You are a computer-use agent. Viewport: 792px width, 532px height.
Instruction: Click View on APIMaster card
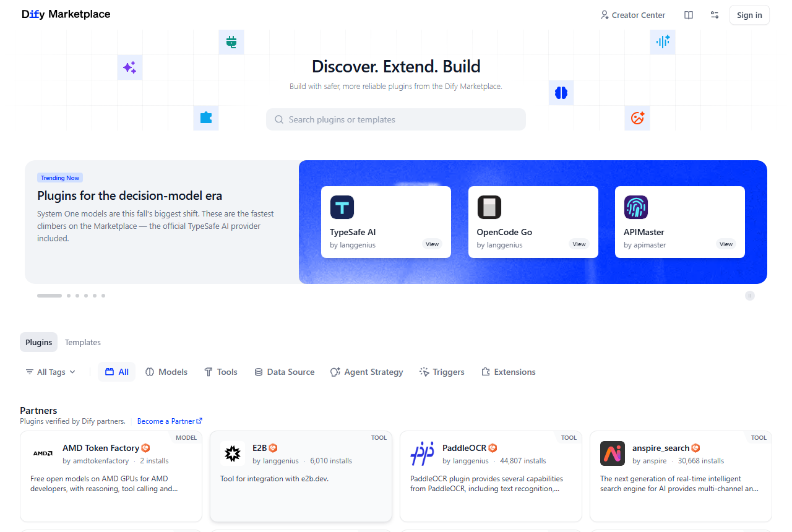[x=726, y=244]
